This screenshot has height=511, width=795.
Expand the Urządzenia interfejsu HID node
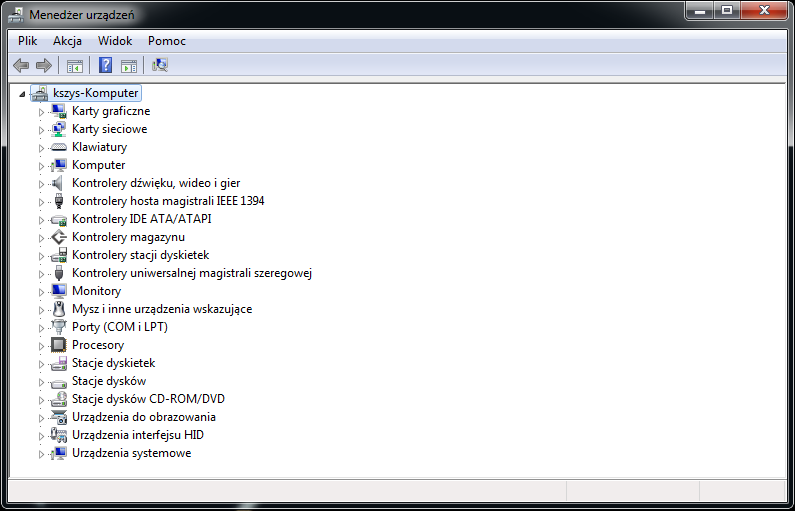tap(42, 435)
